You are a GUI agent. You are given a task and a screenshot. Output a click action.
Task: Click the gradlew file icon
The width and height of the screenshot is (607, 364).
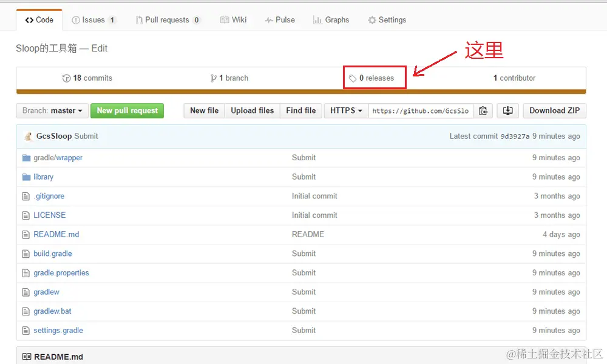(26, 292)
